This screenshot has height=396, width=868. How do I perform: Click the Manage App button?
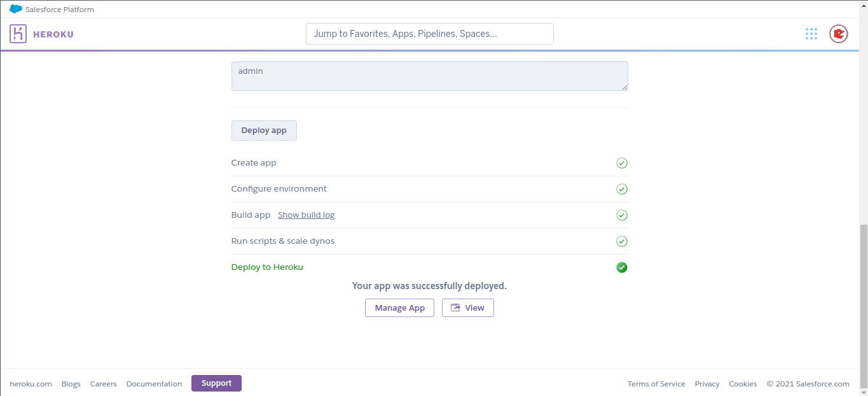pos(399,308)
